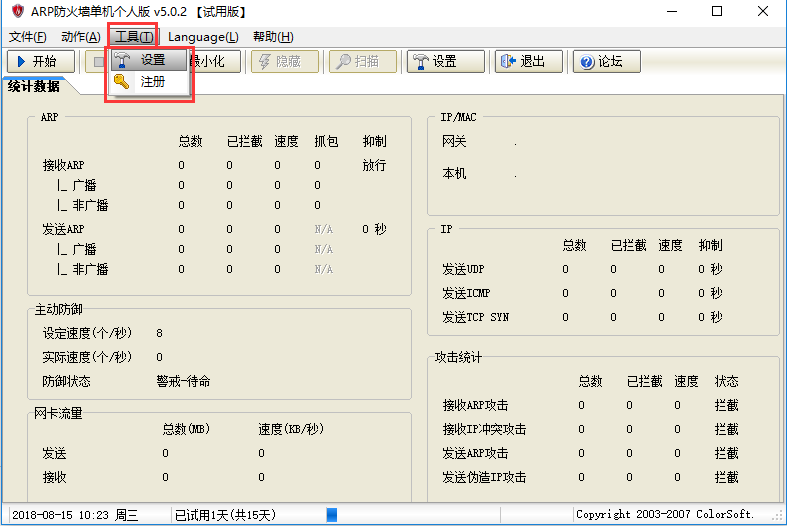Open the Language(L) menu
Image resolution: width=787 pixels, height=526 pixels.
pyautogui.click(x=203, y=37)
